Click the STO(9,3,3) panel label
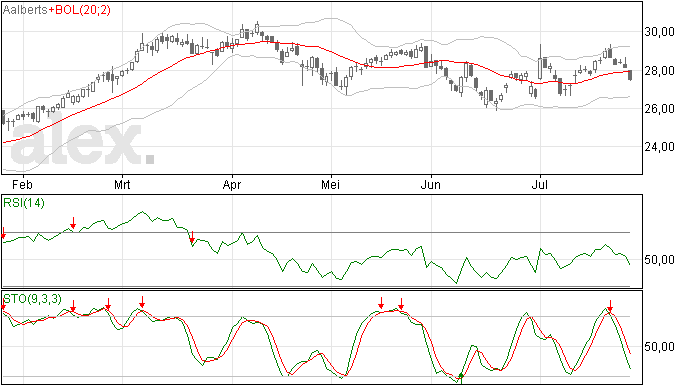 click(33, 299)
